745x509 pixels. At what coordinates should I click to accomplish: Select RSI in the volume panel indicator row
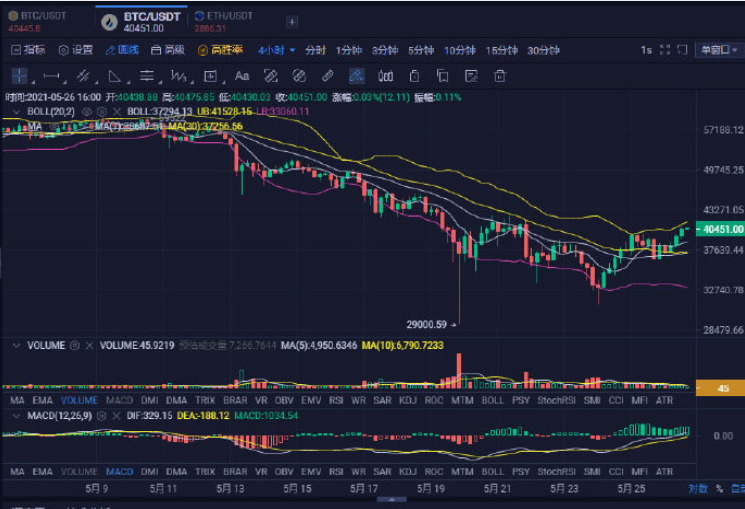336,401
